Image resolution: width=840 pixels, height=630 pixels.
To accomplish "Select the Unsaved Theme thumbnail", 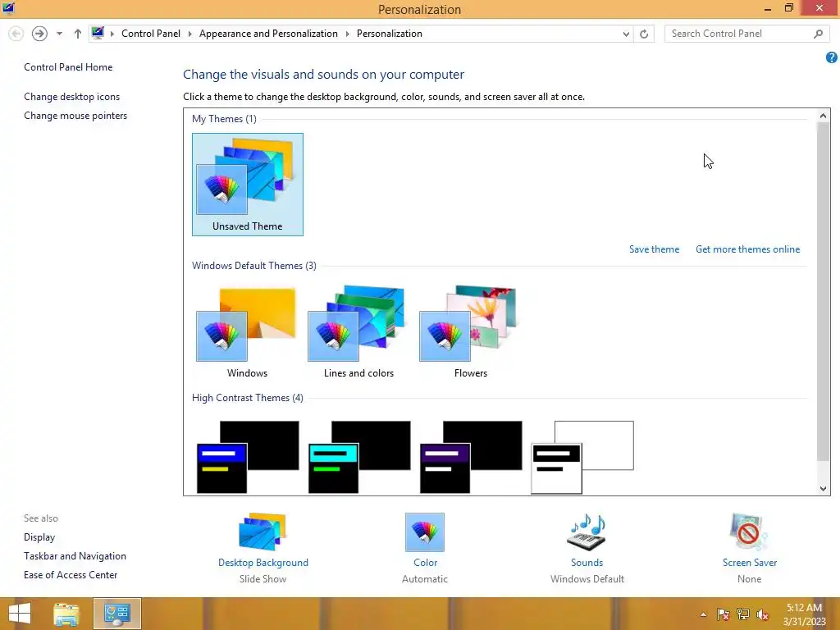I will point(248,185).
